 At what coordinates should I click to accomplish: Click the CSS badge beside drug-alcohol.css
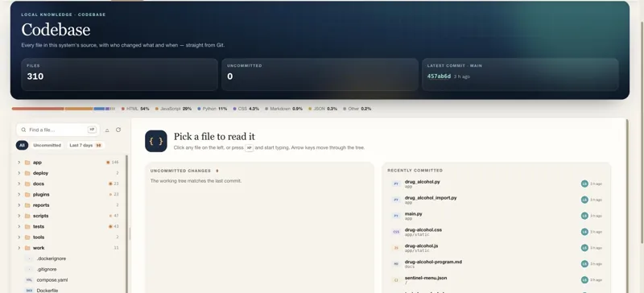396,232
